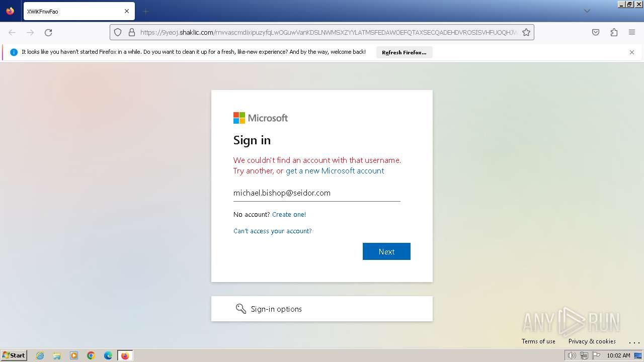This screenshot has width=644, height=362.
Task: Save page to Pocket icon
Action: 596,32
